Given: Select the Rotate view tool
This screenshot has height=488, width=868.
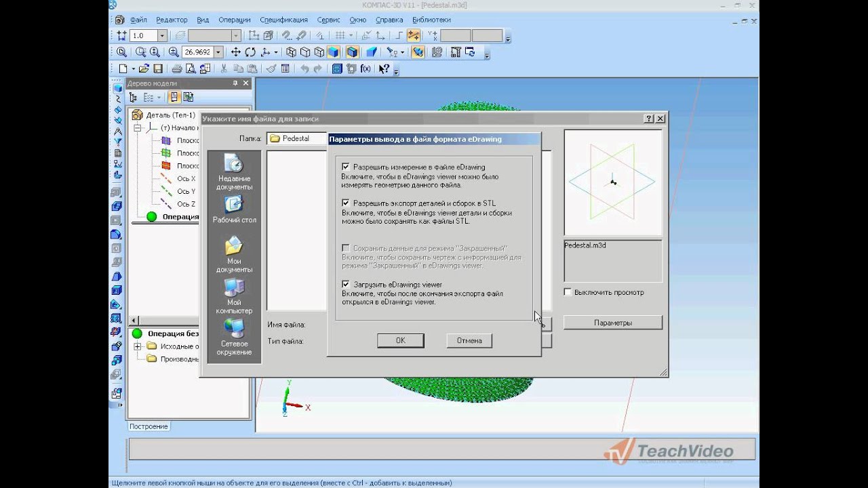Looking at the screenshot, I should tap(250, 52).
